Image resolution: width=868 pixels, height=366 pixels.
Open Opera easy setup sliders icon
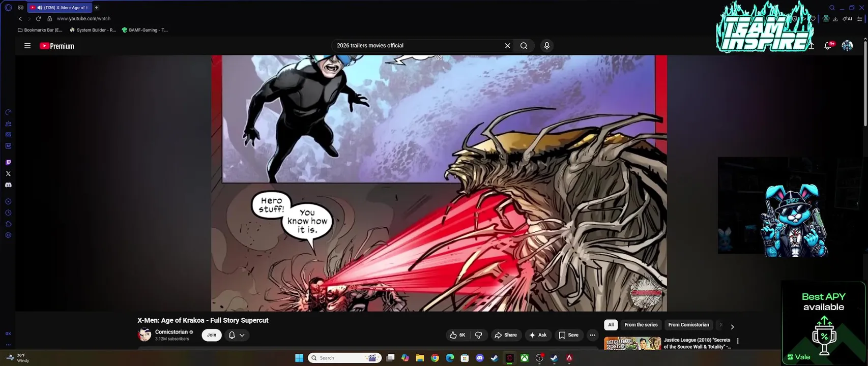[860, 19]
